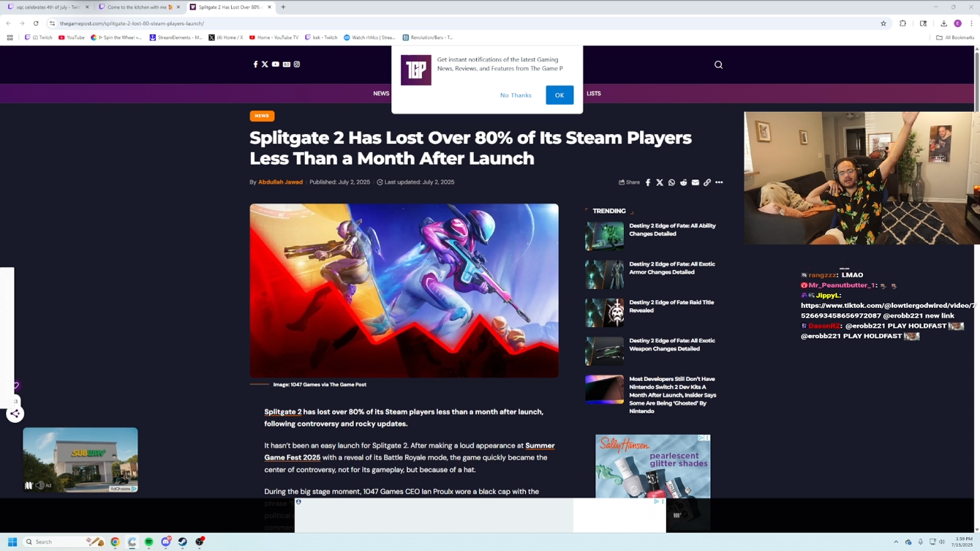The height and width of the screenshot is (551, 980).
Task: Open Summer Game Fest 2025 link
Action: 410,451
